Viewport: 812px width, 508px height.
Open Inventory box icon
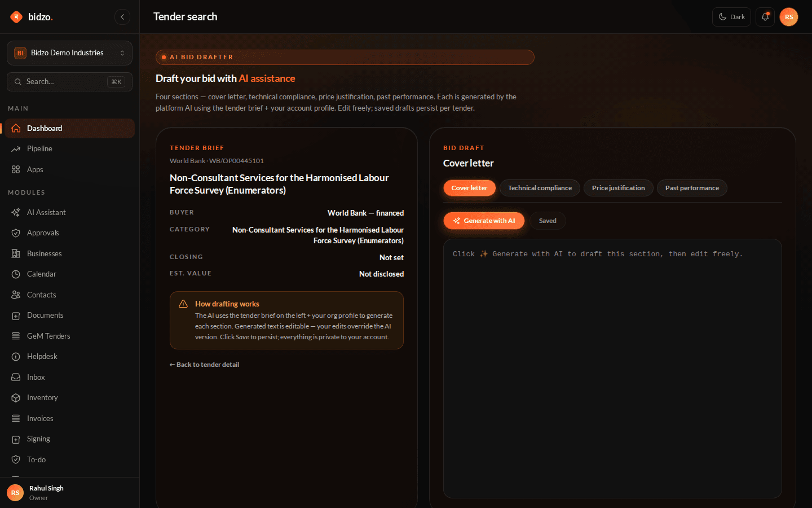(16, 398)
